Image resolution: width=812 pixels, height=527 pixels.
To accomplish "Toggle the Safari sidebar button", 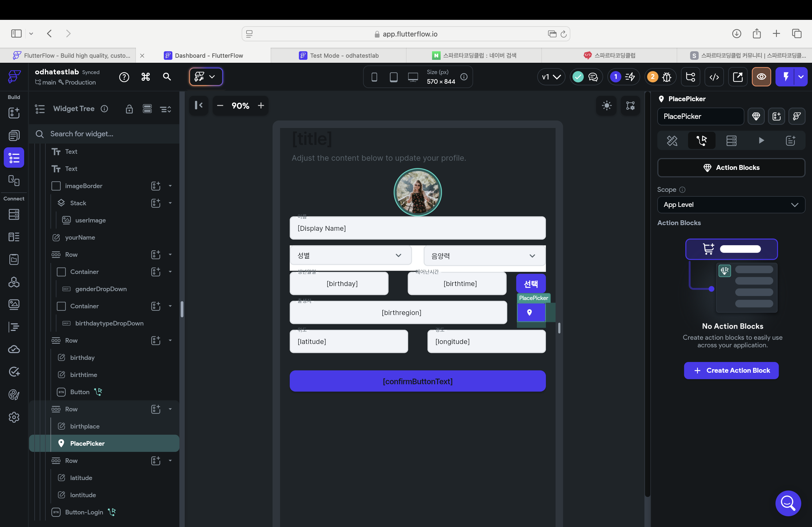I will click(16, 33).
